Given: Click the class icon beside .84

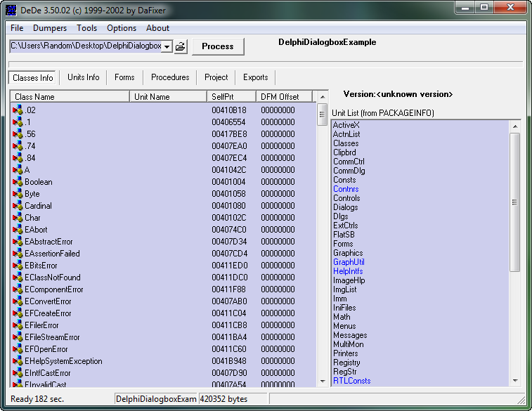Looking at the screenshot, I should point(18,157).
